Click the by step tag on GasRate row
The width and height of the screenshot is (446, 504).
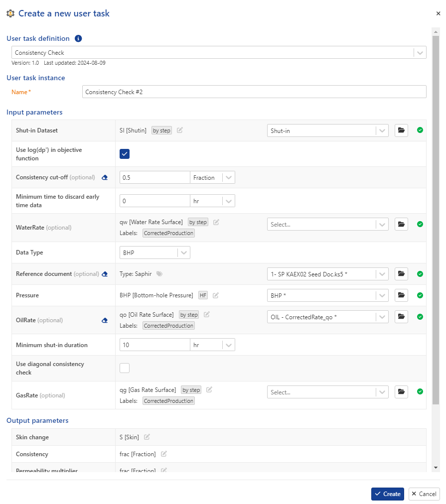[x=191, y=389]
